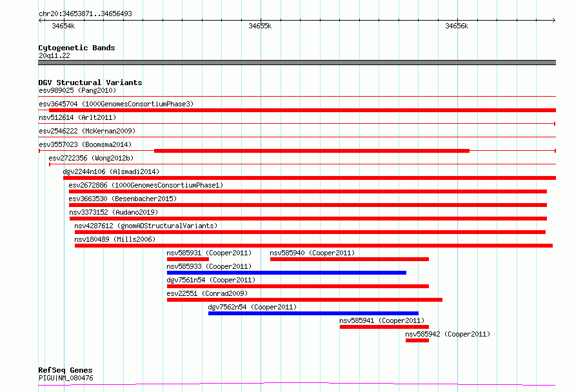Click the PIGU|NM_080476 gene label

click(66, 378)
